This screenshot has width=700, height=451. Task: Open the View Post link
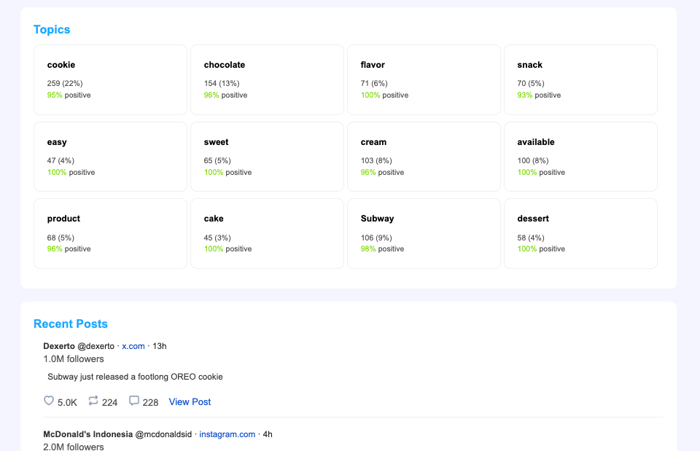click(189, 402)
